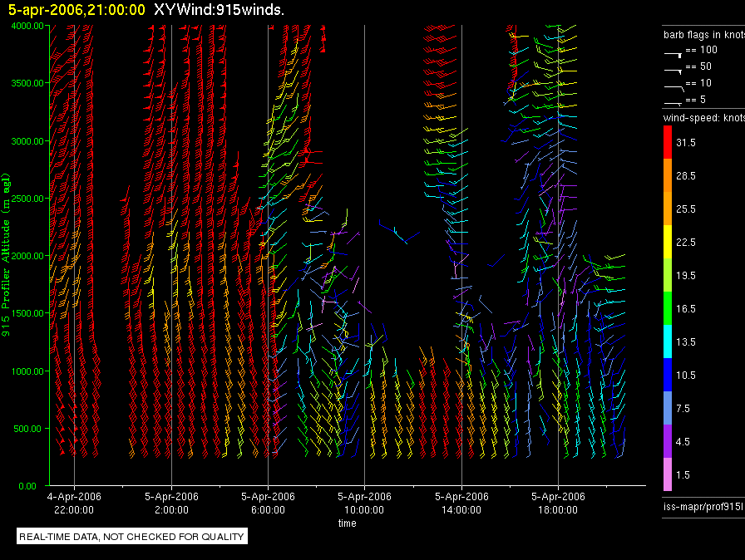Choose the purple 4.5 knots legend color
The image size is (745, 560).
(x=667, y=441)
